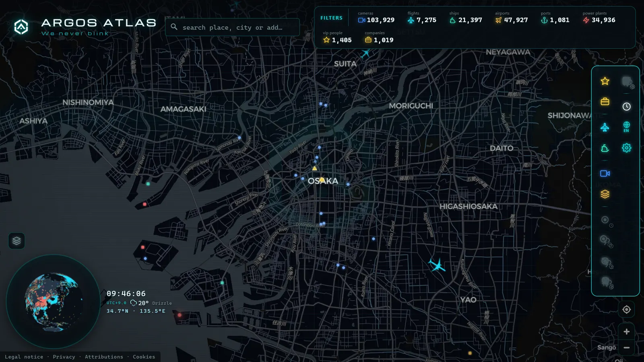Select the airplane flights icon in sidebar
The image size is (644, 362).
(x=605, y=128)
